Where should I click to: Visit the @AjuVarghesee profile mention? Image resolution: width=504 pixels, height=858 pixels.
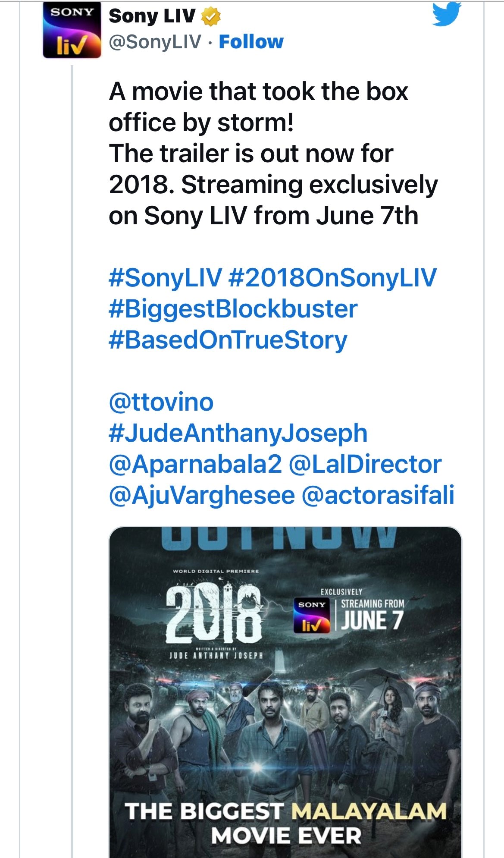coord(202,495)
